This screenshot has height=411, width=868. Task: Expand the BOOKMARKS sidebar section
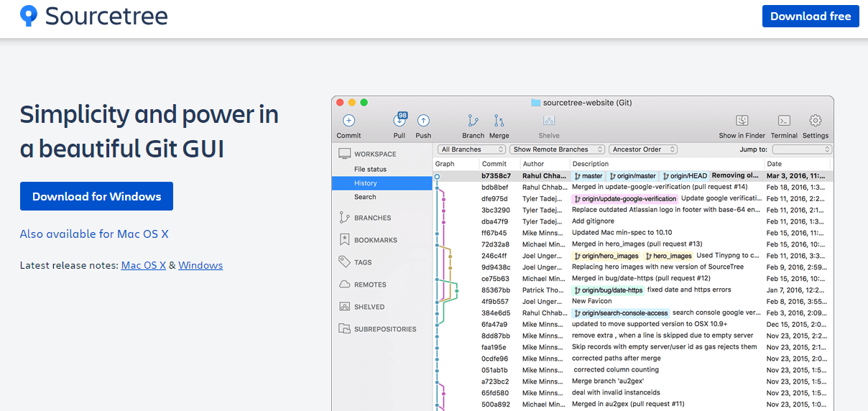(376, 240)
